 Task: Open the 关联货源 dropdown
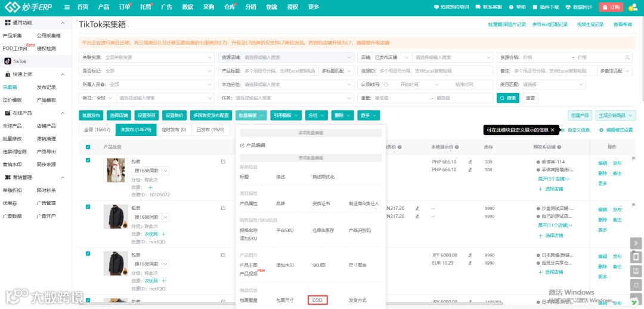click(x=147, y=57)
